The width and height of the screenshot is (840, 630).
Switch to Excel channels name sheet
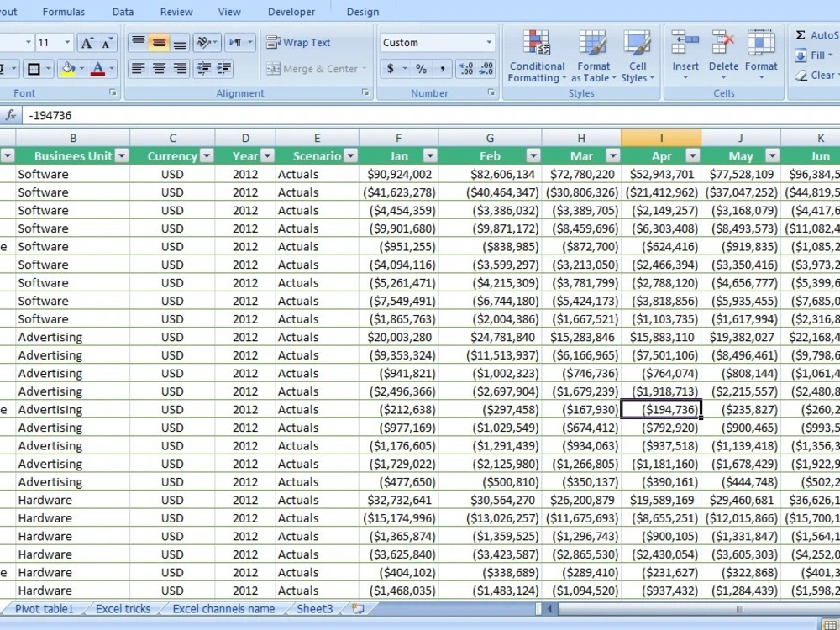click(x=223, y=608)
